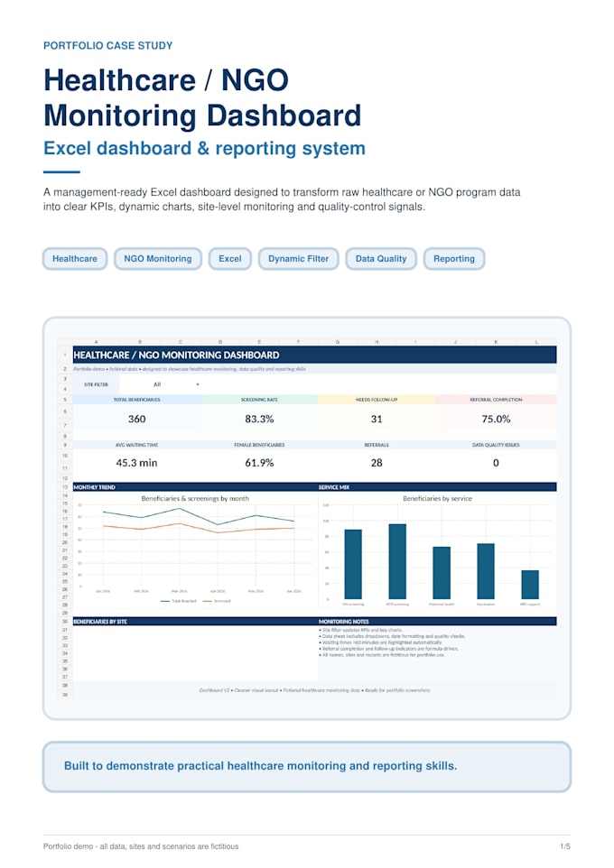Viewport: 614px width, 868px height.
Task: Click the SERVICE MIX section header
Action: point(437,487)
